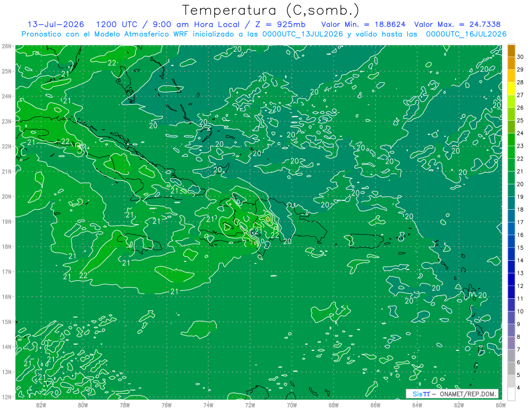Screen dimensions: 532x411
Task: Click the SisPI ONAMET/REP.DOM. logo box
Action: [x=452, y=394]
